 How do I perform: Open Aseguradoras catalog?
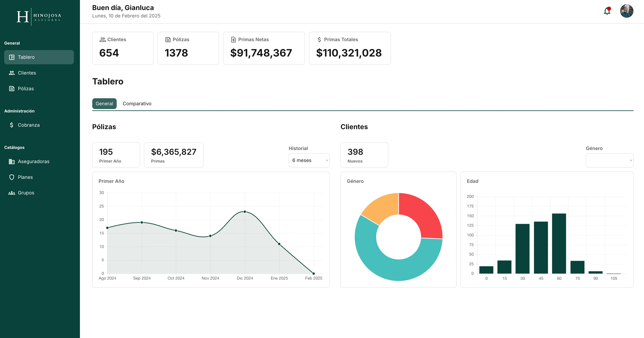click(x=39, y=161)
